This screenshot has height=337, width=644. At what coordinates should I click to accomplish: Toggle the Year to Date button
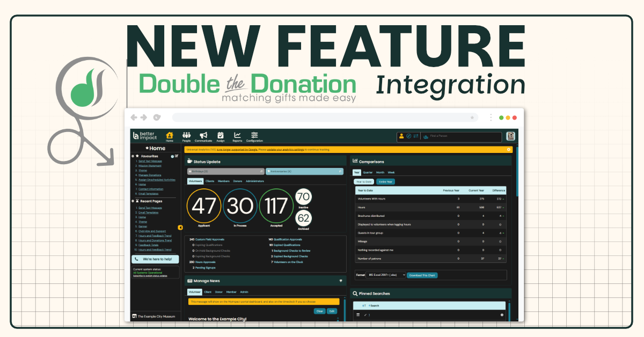click(364, 182)
